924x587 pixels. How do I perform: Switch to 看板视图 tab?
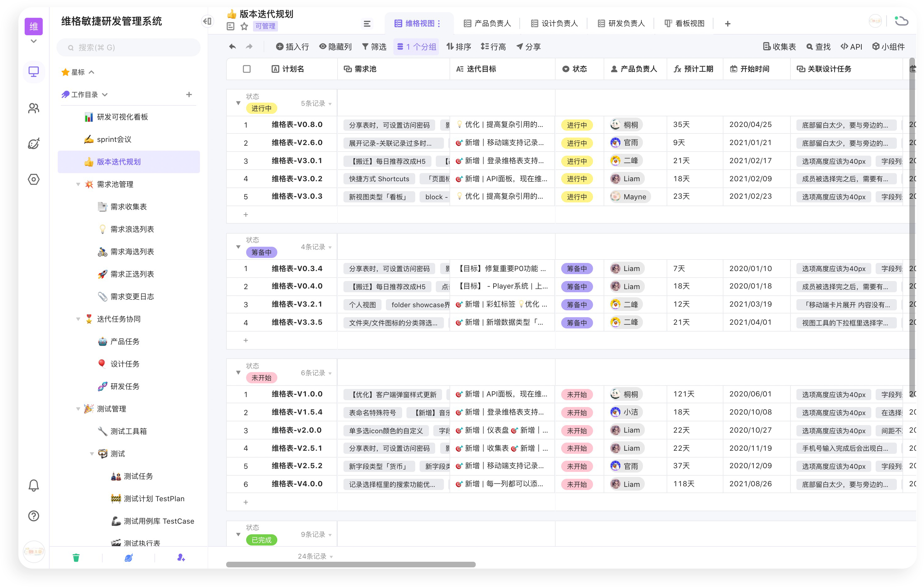point(684,23)
